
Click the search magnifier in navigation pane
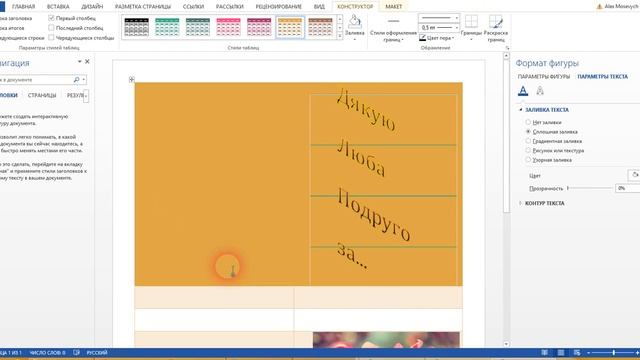(x=76, y=80)
